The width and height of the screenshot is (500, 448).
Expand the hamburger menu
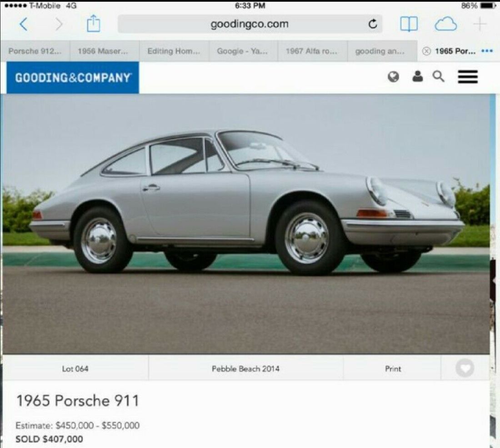[468, 76]
